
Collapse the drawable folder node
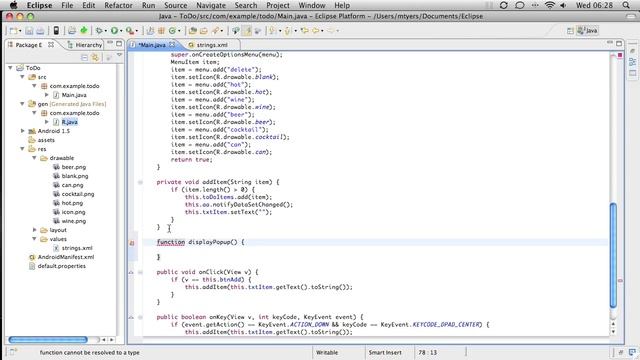[x=34, y=158]
